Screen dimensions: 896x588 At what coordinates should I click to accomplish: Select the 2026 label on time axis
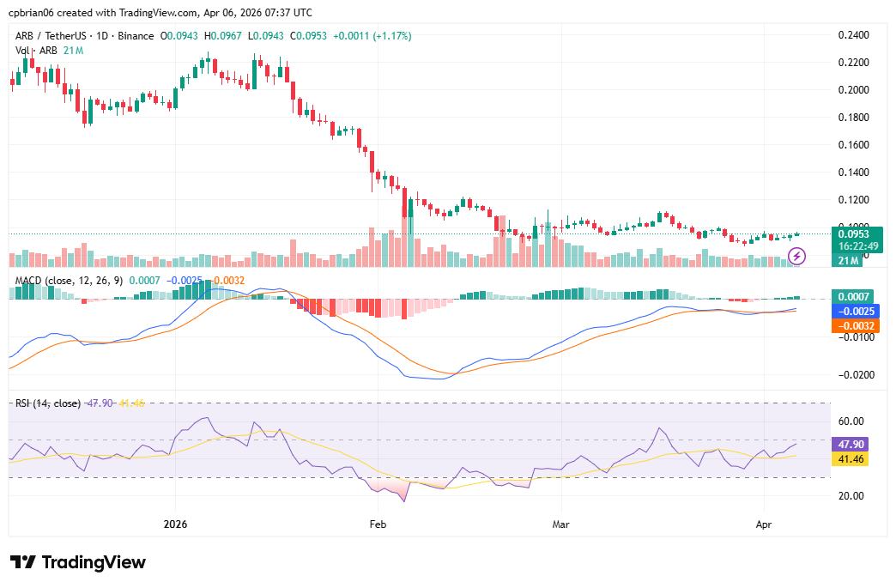(x=175, y=524)
